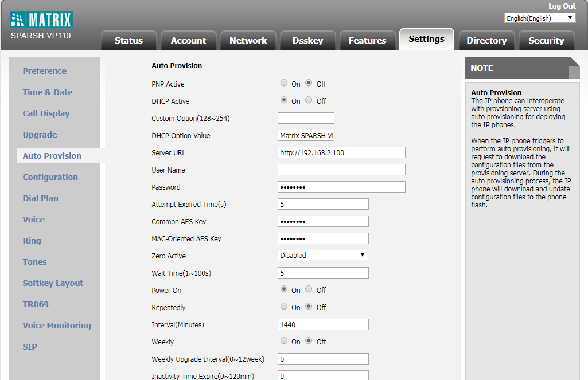Select Auto Provision in the sidebar
Viewport: 588px width, 380px height.
[x=52, y=156]
